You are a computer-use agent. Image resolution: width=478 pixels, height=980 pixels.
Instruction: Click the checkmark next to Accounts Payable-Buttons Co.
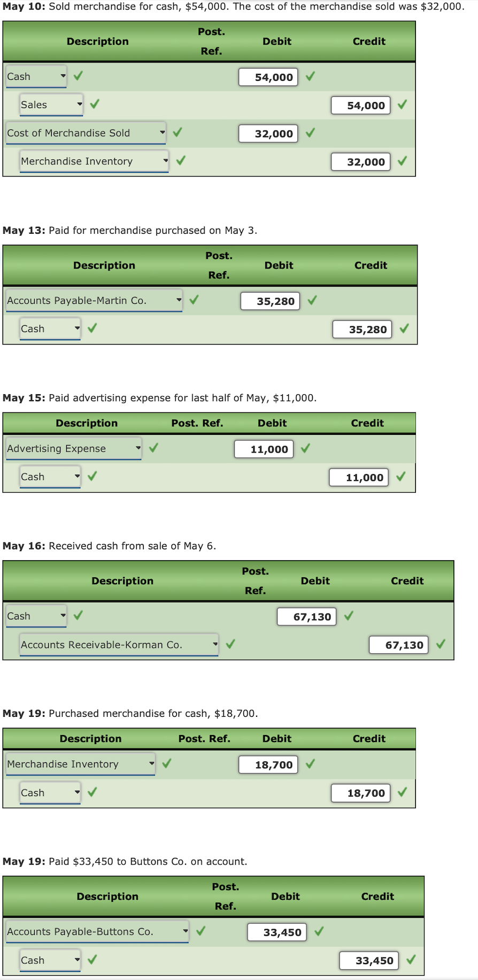click(x=200, y=931)
